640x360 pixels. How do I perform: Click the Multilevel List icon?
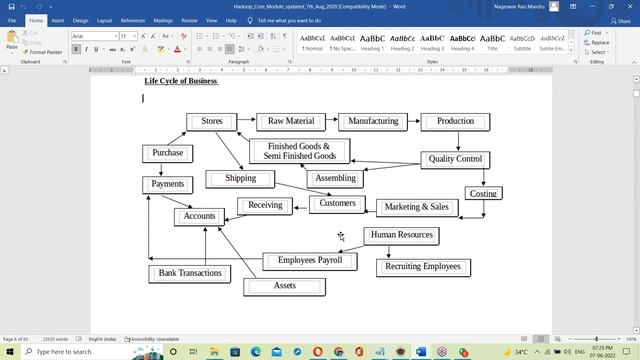tap(233, 36)
